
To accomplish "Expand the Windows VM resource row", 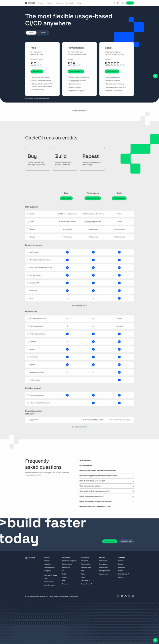I will 28,283.
